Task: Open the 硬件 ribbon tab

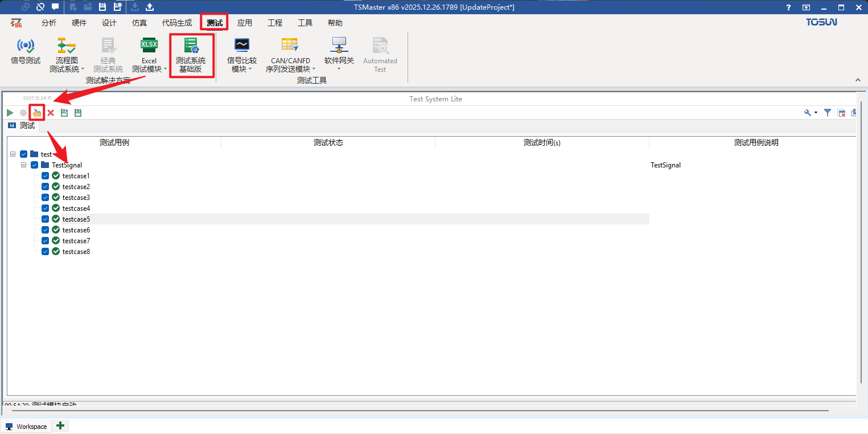Action: [x=79, y=23]
